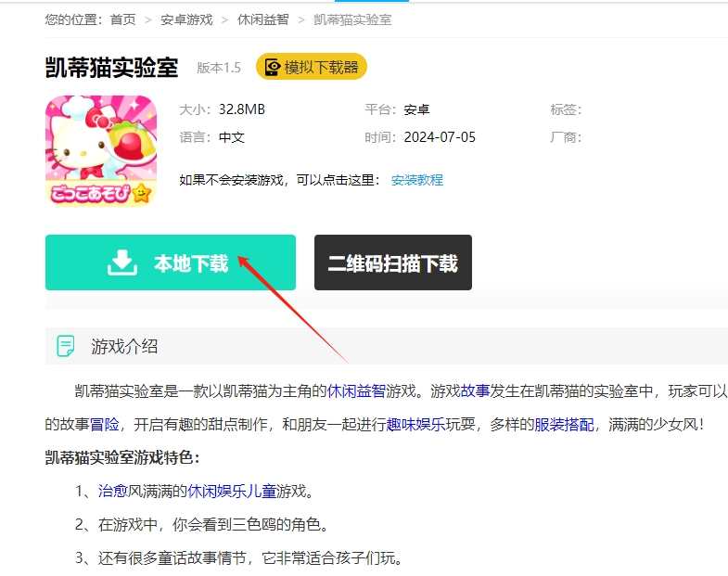The width and height of the screenshot is (728, 576).
Task: Click the emulator icon inside 模拟下载器
Action: click(273, 68)
